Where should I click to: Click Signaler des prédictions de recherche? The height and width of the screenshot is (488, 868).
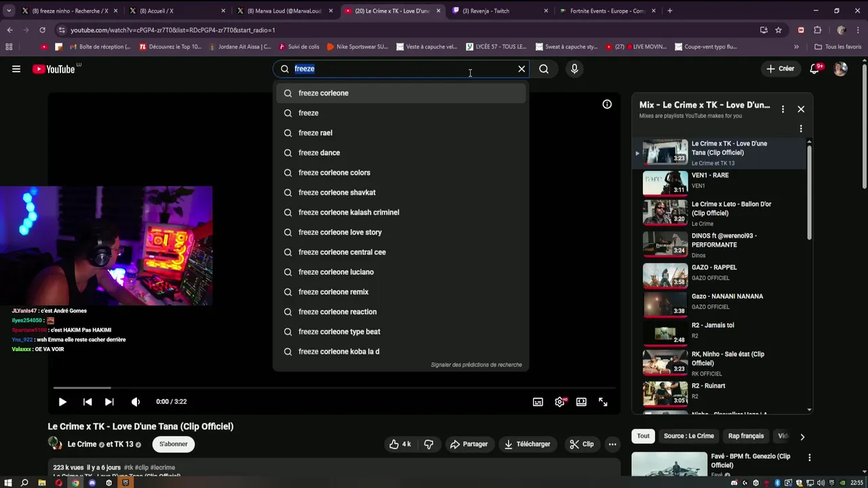pos(476,365)
